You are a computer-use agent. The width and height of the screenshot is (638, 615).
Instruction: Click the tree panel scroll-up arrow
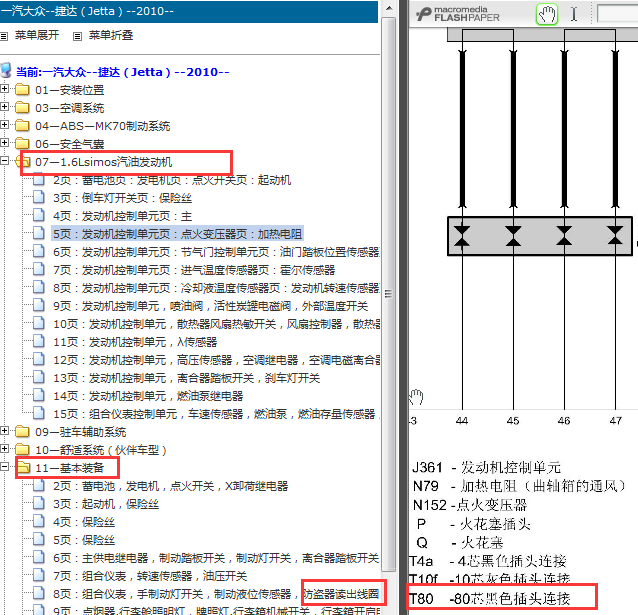[389, 8]
